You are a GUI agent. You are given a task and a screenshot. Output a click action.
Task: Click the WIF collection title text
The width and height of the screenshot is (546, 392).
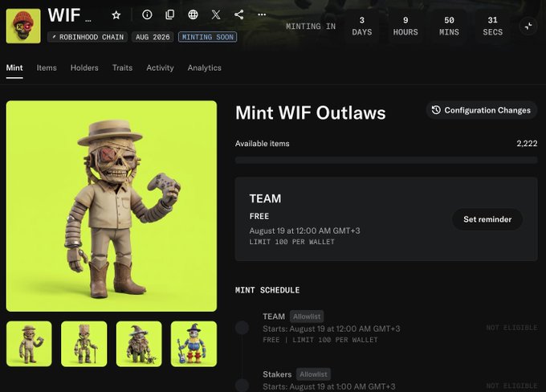(69, 16)
